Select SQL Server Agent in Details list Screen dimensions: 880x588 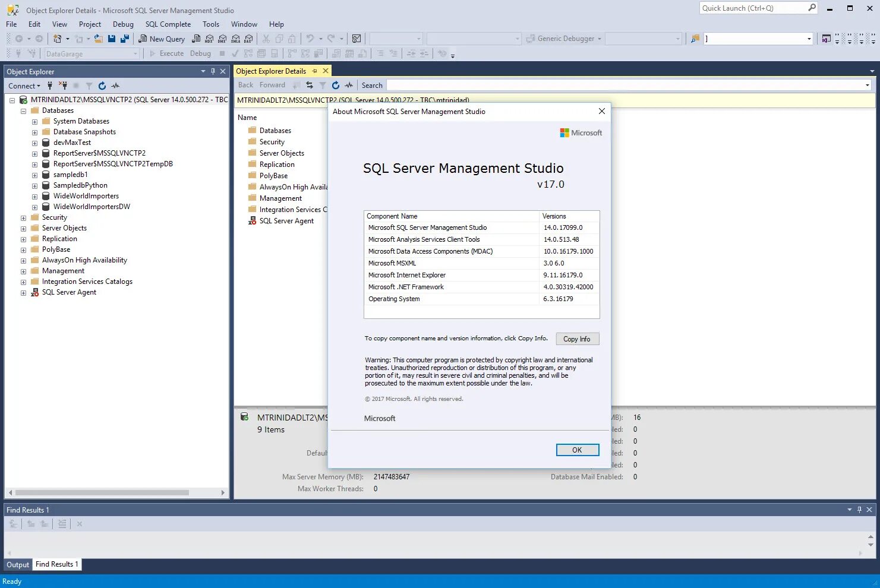tap(286, 221)
